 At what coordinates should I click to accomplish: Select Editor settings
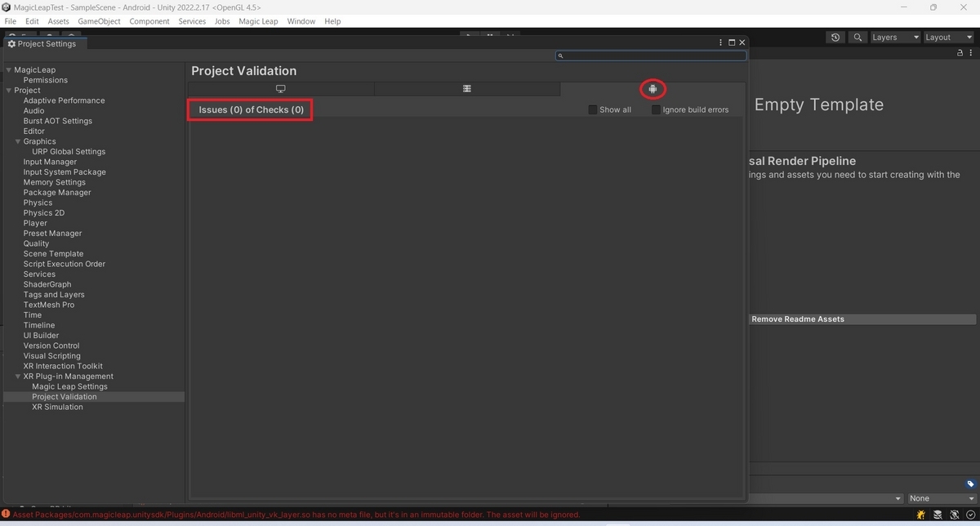(x=34, y=131)
